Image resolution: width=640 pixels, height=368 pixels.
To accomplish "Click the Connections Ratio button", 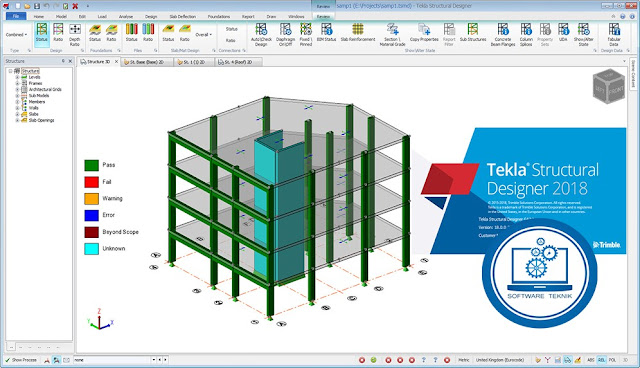I will (x=231, y=40).
